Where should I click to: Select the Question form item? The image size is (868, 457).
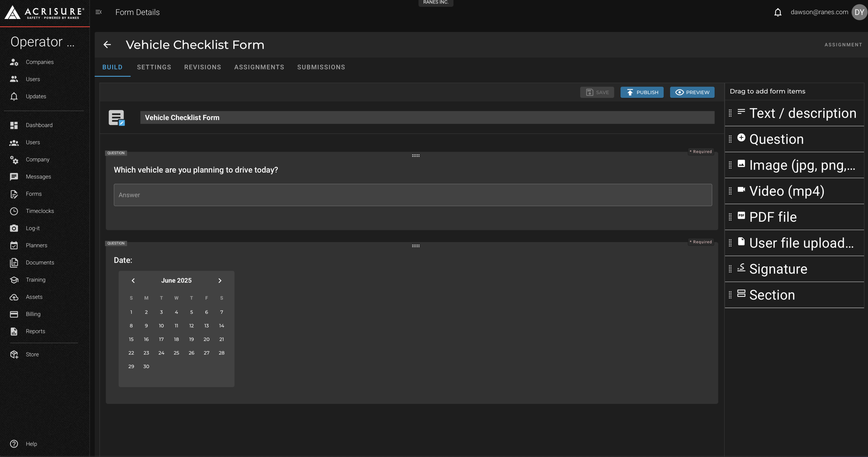point(794,139)
